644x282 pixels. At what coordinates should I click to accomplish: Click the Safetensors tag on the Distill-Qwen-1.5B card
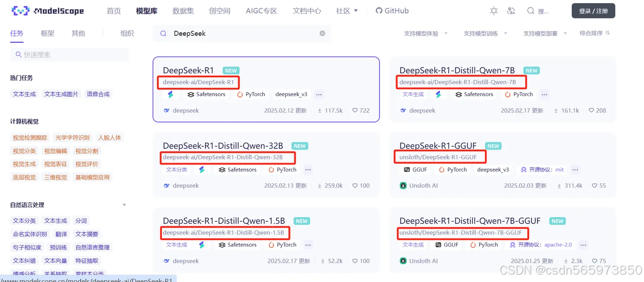[x=237, y=245]
